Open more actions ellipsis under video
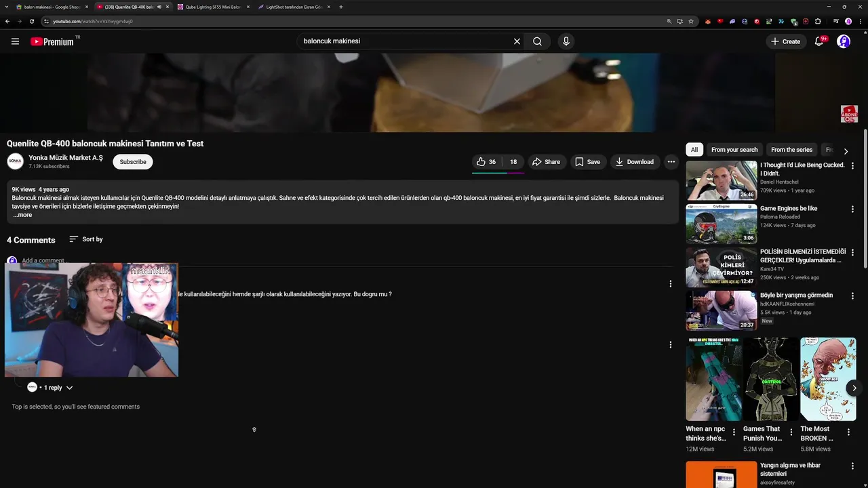This screenshot has width=868, height=488. [x=671, y=162]
